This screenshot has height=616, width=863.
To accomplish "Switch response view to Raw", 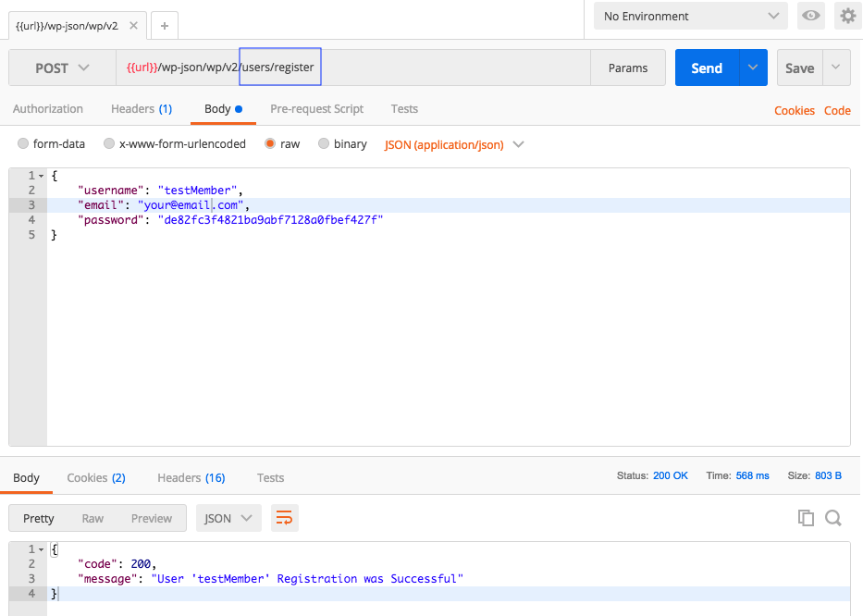I will (x=92, y=518).
